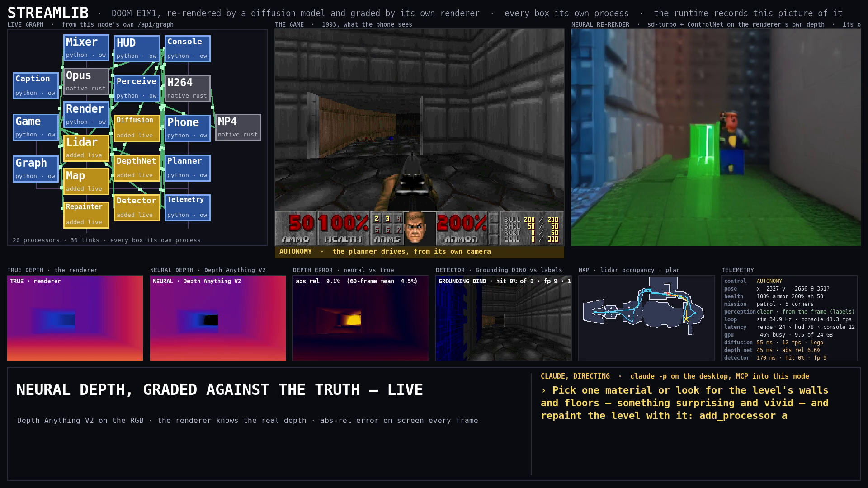Click the AUTONOMY planner drives banner
This screenshot has height=488, width=868.
tap(420, 252)
